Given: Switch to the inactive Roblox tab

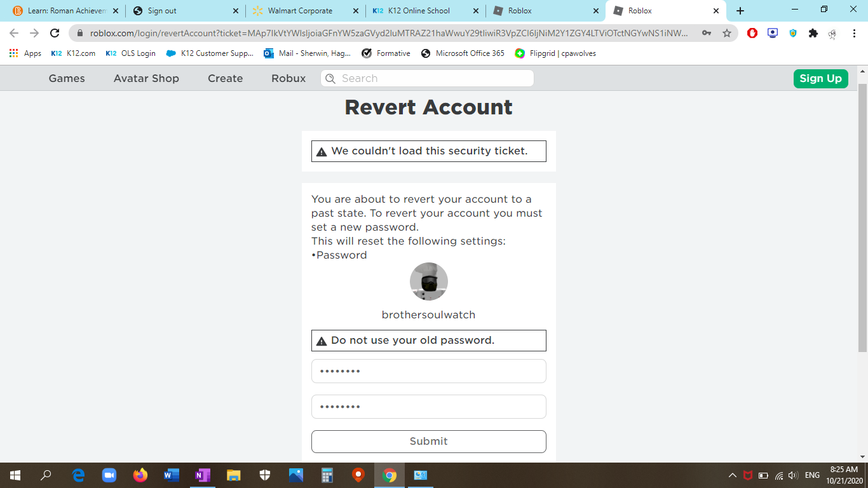Looking at the screenshot, I should (545, 11).
